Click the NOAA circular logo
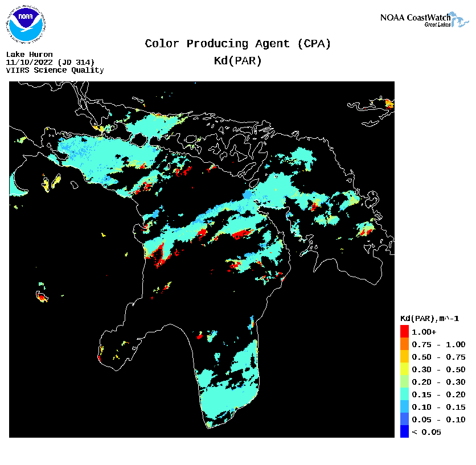The width and height of the screenshot is (476, 465). (x=26, y=24)
